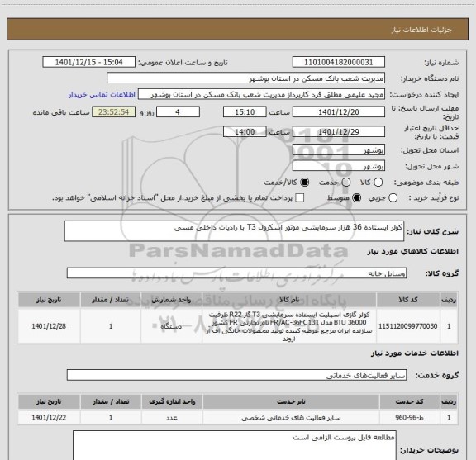
Task: Click the goods table واحد شمارش column header
Action: pos(171,300)
